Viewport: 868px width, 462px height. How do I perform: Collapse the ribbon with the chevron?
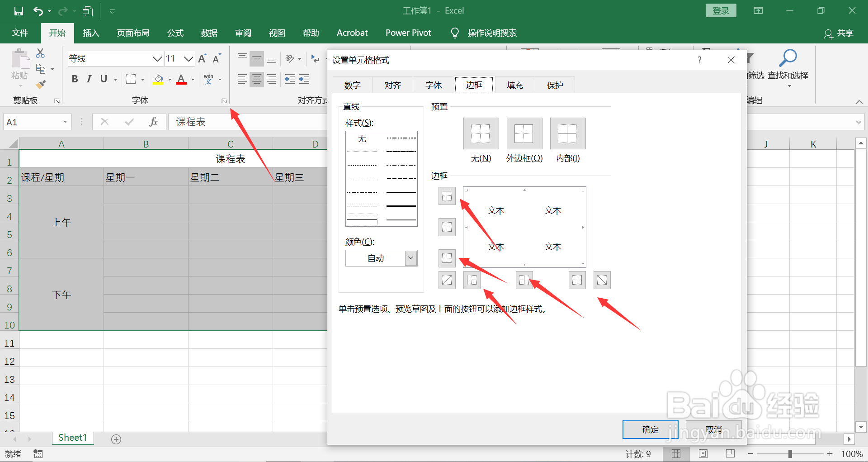pos(859,102)
